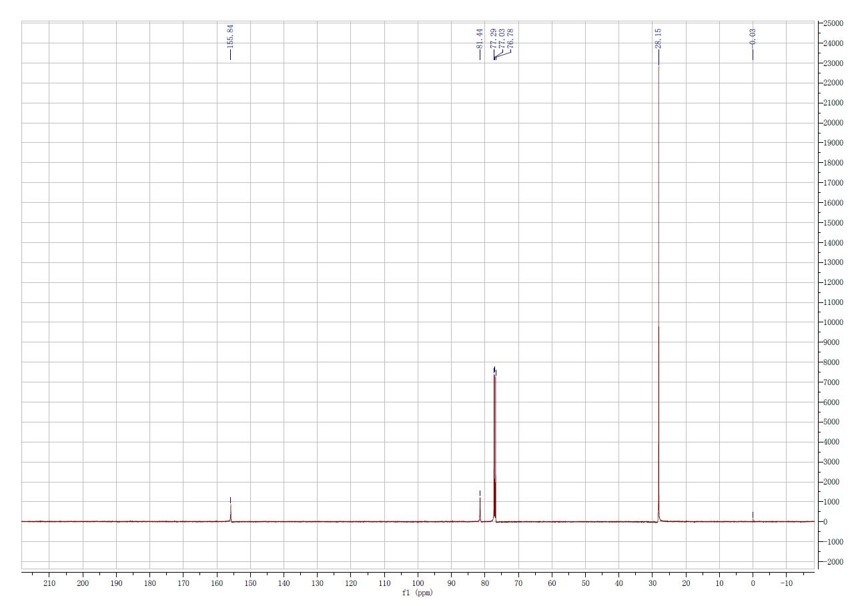Select the 77.03 peak label
This screenshot has width=868, height=606.
[x=502, y=39]
